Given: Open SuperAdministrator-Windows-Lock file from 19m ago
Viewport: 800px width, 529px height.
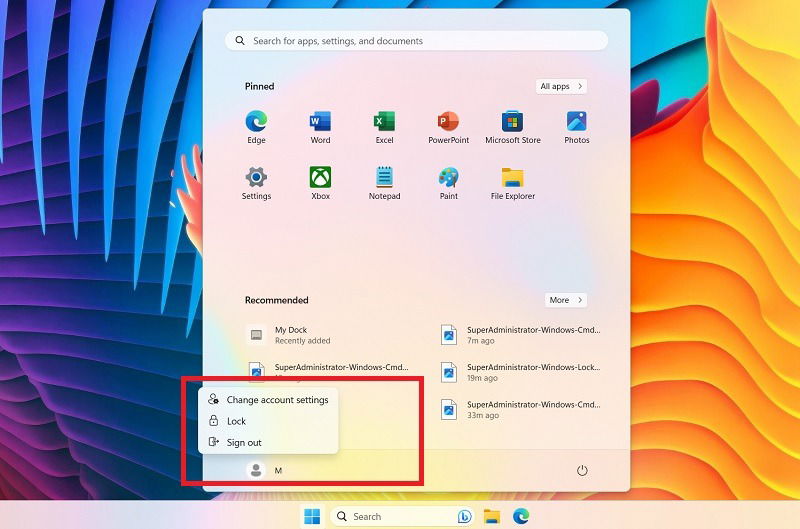Looking at the screenshot, I should click(520, 372).
